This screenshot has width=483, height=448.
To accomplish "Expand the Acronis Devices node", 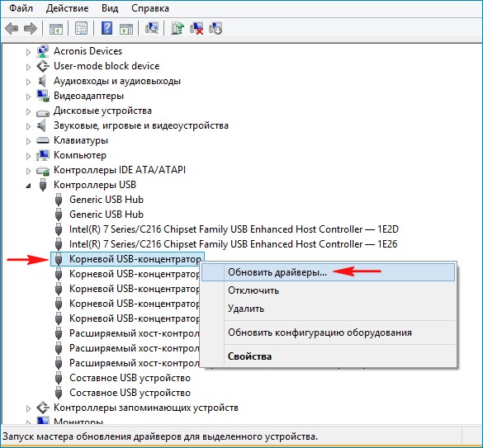I will pos(28,52).
